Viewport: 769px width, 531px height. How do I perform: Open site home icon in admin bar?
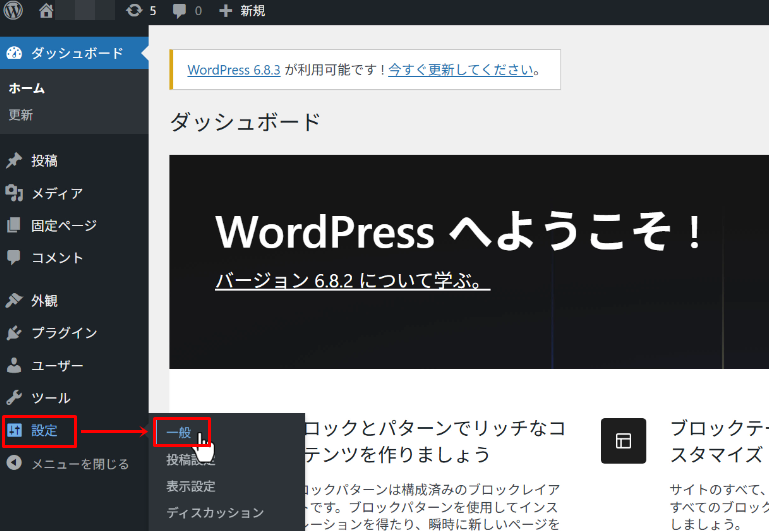point(46,12)
